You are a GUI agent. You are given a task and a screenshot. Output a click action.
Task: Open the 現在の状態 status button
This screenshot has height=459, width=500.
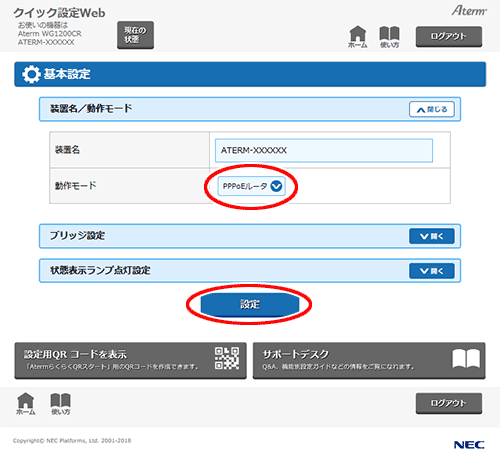point(135,35)
